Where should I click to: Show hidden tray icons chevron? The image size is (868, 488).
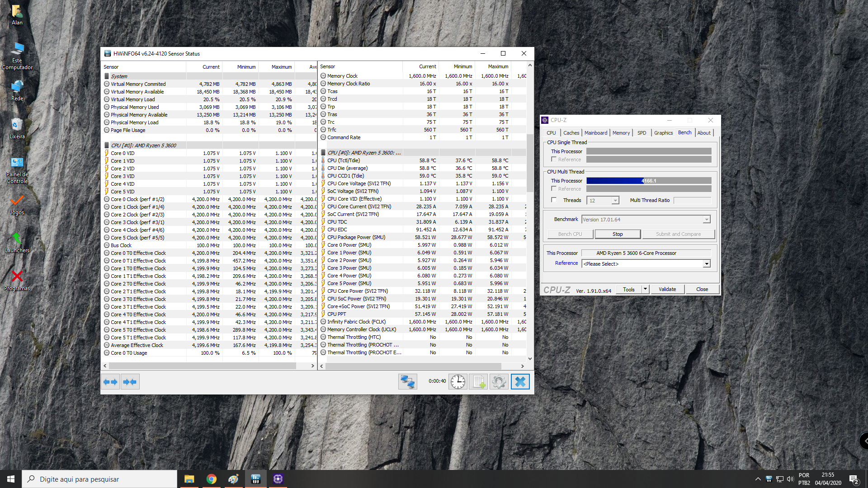758,479
